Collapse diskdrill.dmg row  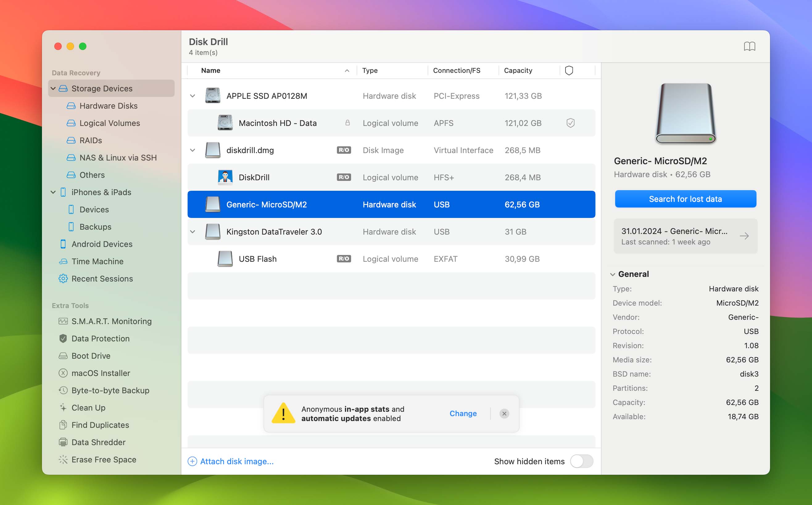pyautogui.click(x=193, y=150)
